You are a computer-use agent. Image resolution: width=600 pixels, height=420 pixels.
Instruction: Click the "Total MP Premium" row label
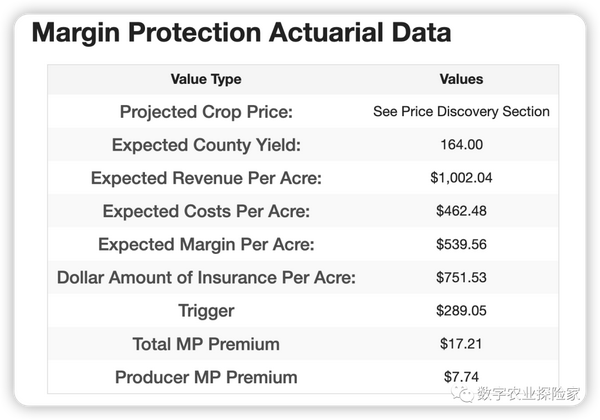pyautogui.click(x=206, y=344)
